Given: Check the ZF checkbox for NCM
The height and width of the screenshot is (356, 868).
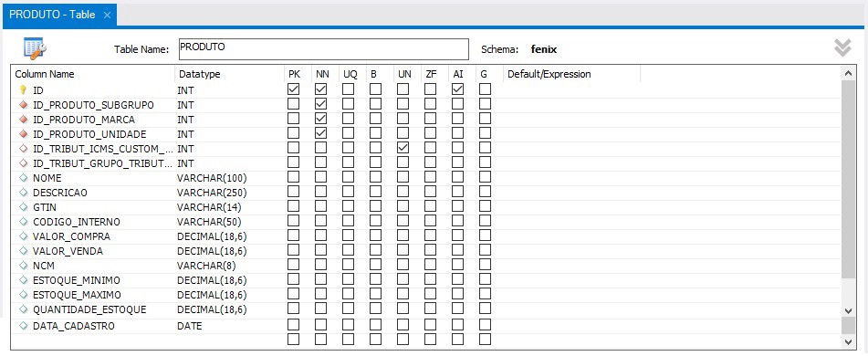Looking at the screenshot, I should point(430,264).
